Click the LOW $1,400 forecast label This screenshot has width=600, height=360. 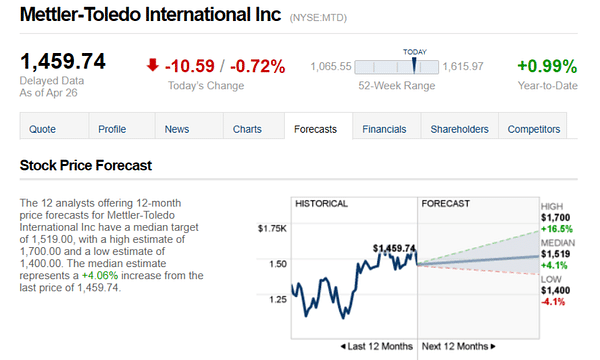click(x=555, y=290)
